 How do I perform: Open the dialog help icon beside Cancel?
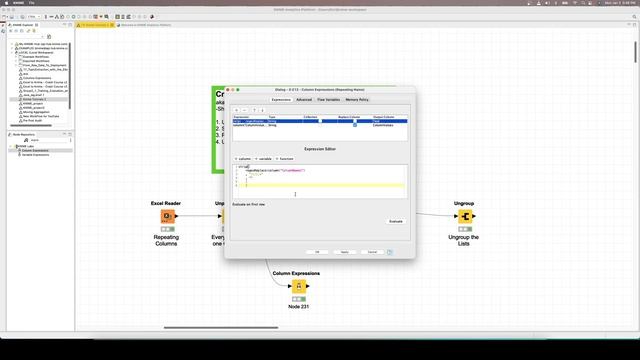389,252
